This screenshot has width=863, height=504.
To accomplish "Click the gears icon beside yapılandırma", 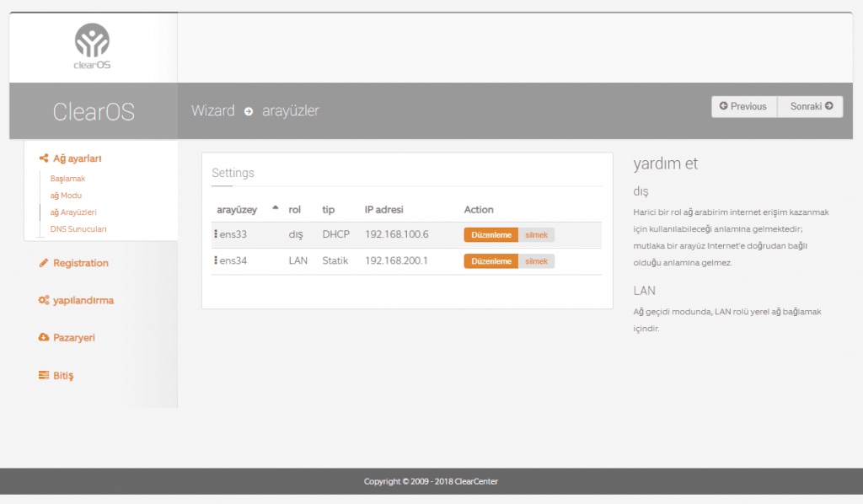I will (x=44, y=300).
